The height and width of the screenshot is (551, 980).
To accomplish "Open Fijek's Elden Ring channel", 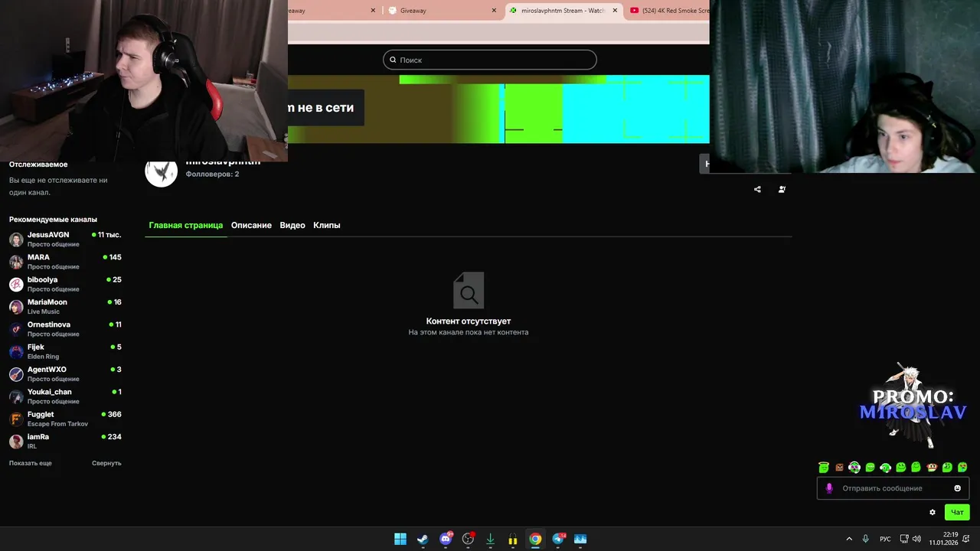I will point(65,351).
